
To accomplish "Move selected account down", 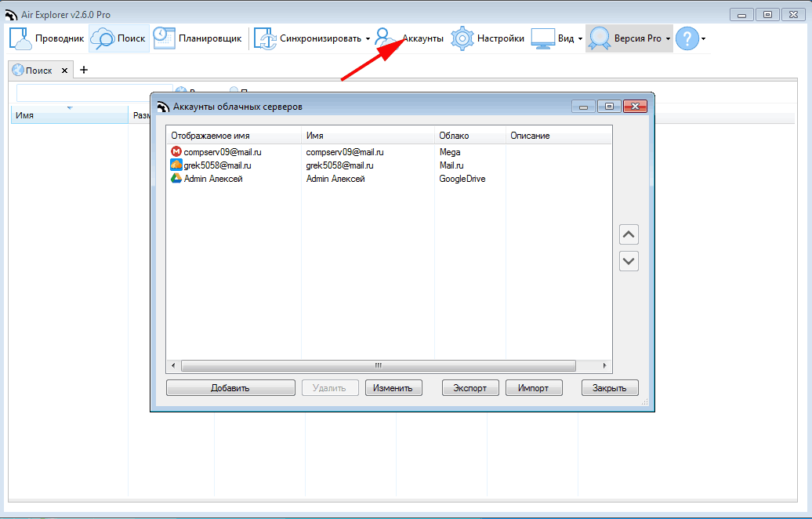I will click(x=629, y=261).
